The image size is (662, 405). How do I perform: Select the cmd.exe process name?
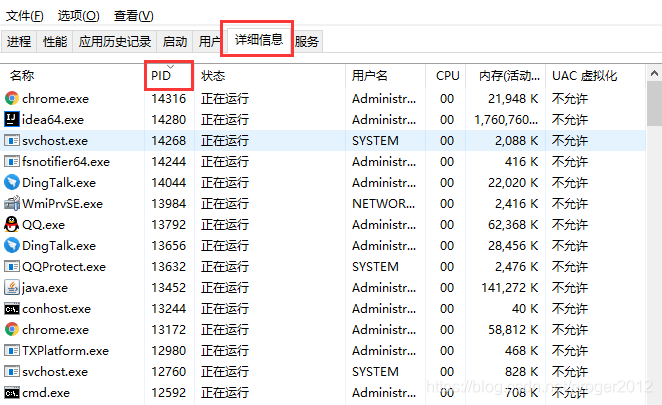click(46, 393)
